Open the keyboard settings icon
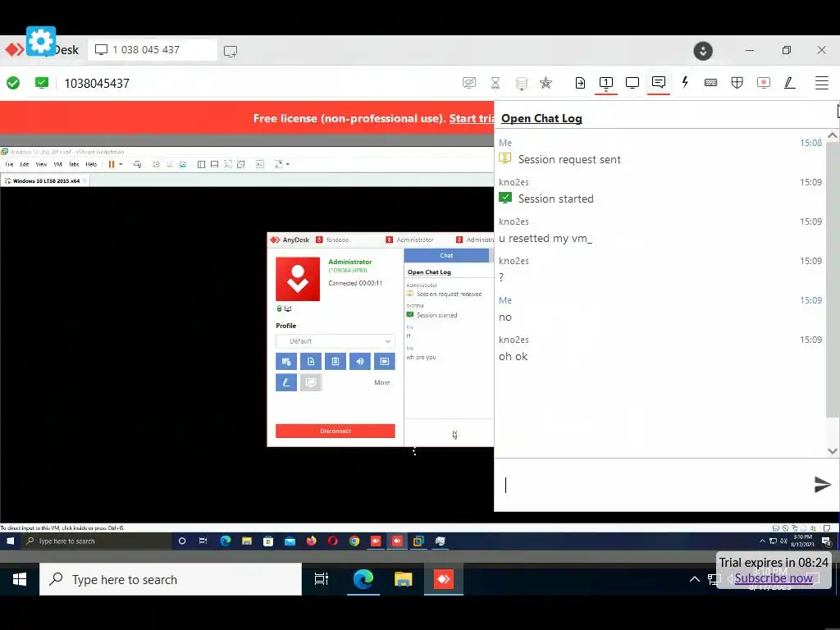 tap(711, 83)
